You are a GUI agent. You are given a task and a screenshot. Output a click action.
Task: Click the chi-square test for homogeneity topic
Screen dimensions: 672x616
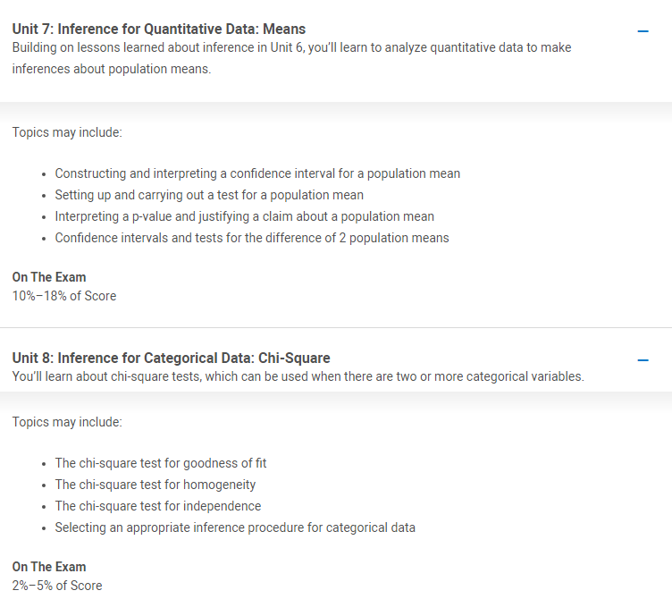155,485
